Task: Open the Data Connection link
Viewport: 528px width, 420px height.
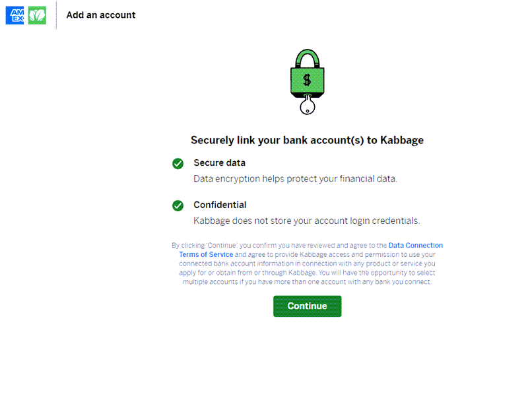Action: (x=416, y=245)
